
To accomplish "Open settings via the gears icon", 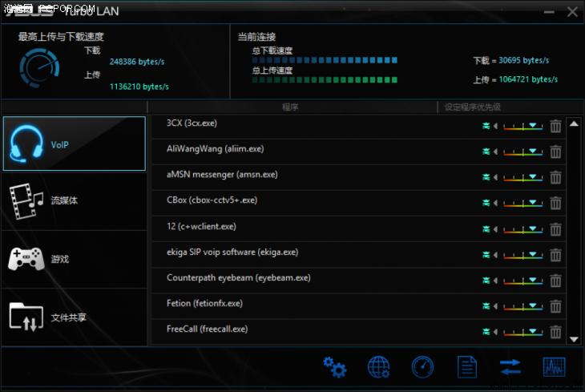I will tap(335, 367).
